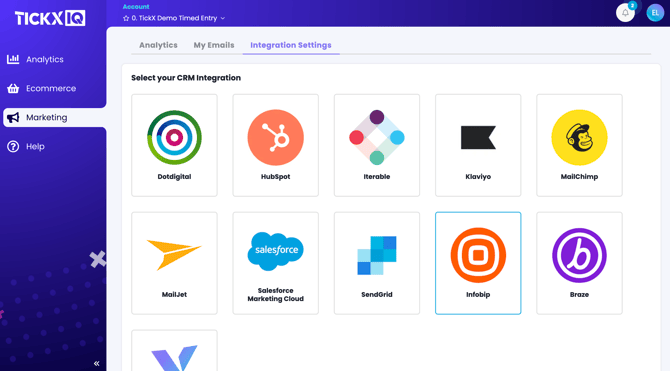Click the TickX IQ logo
Viewport: 670px width, 371px height.
pos(50,18)
